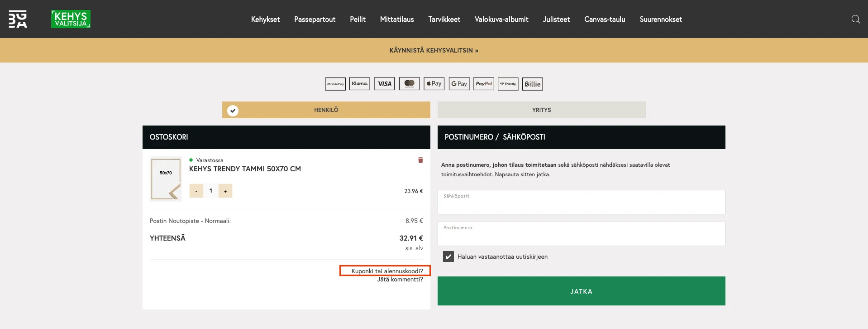The width and height of the screenshot is (868, 329).
Task: Click the PayPal payment icon
Action: coord(484,84)
